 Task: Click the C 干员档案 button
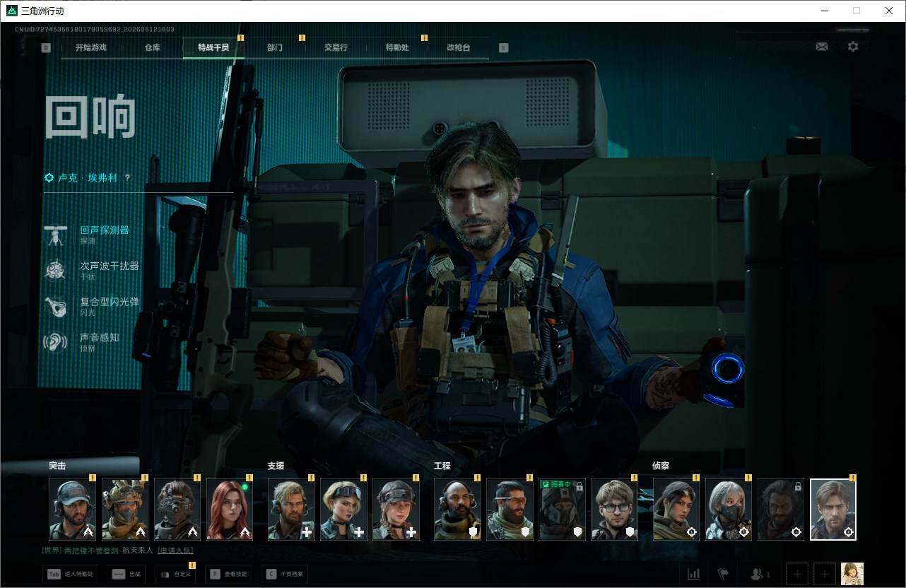pos(284,574)
